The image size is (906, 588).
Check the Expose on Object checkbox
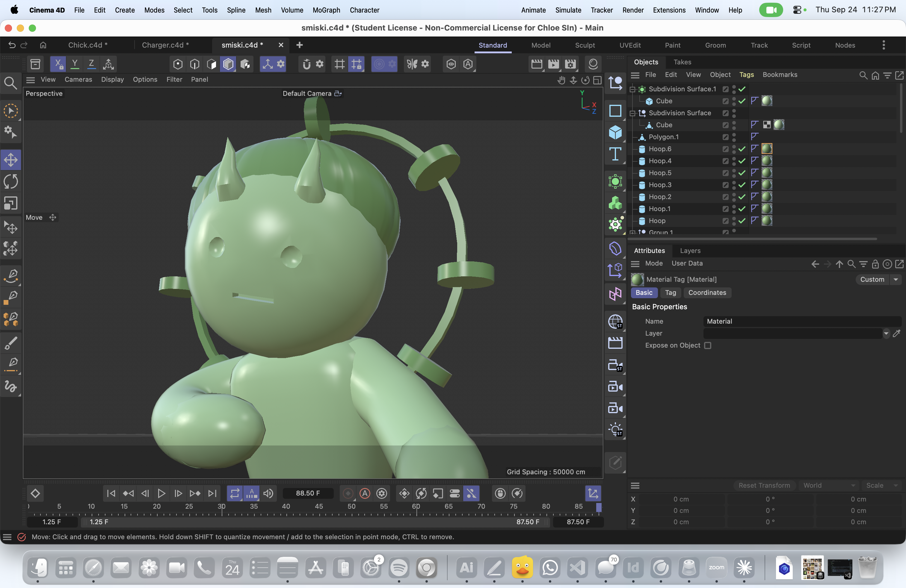(708, 345)
